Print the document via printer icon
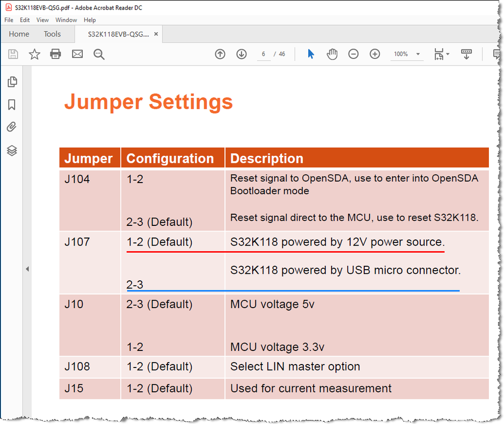This screenshot has height=424, width=504. pos(55,54)
